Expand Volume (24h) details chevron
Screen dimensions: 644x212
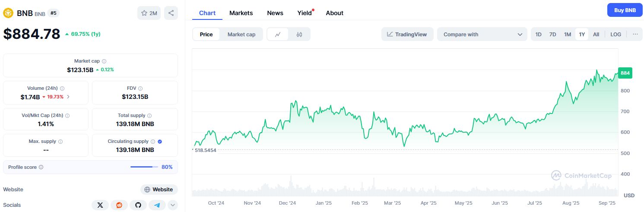point(68,97)
